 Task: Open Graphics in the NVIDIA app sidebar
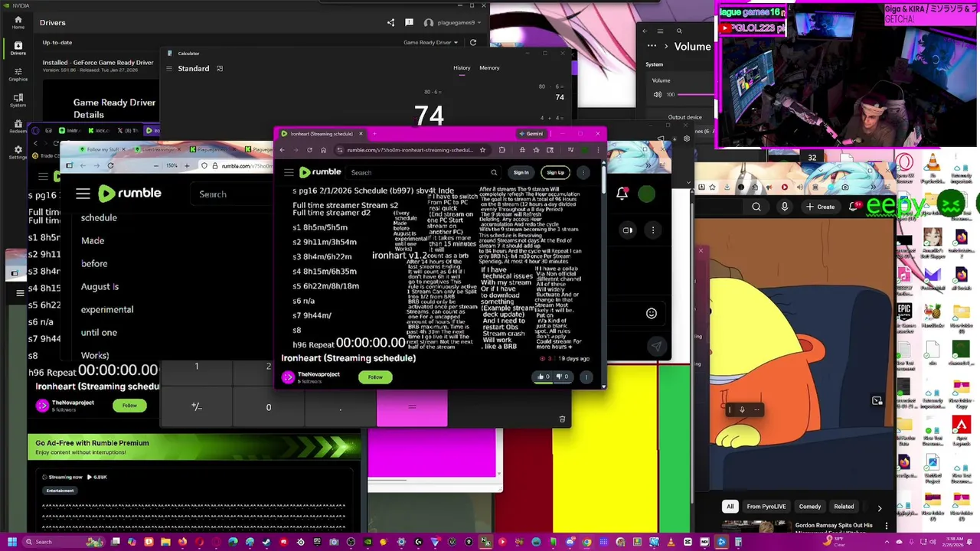click(x=18, y=74)
